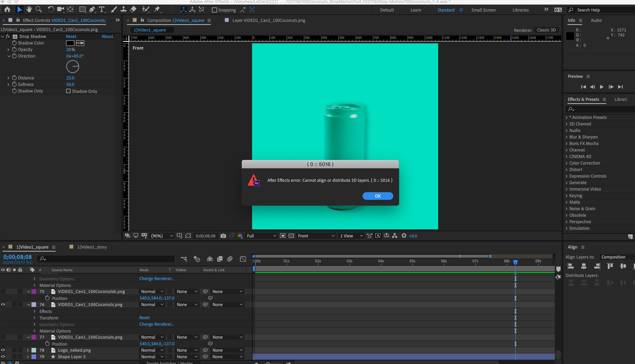Click the snapshot camera icon
635x364 pixels.
[x=223, y=236]
